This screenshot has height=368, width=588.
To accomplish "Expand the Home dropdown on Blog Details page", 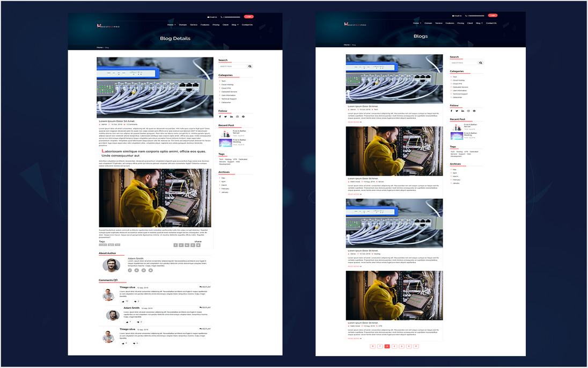I will [x=171, y=25].
